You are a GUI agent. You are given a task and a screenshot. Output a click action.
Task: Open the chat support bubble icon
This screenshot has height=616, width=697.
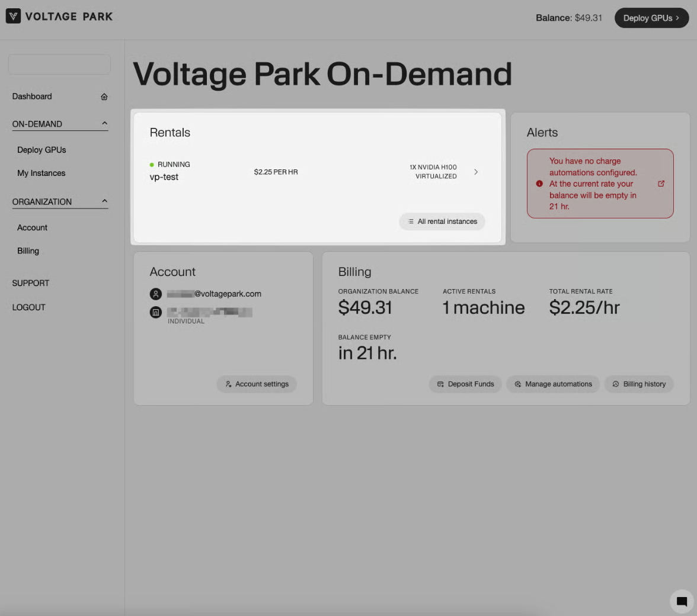pos(682,601)
